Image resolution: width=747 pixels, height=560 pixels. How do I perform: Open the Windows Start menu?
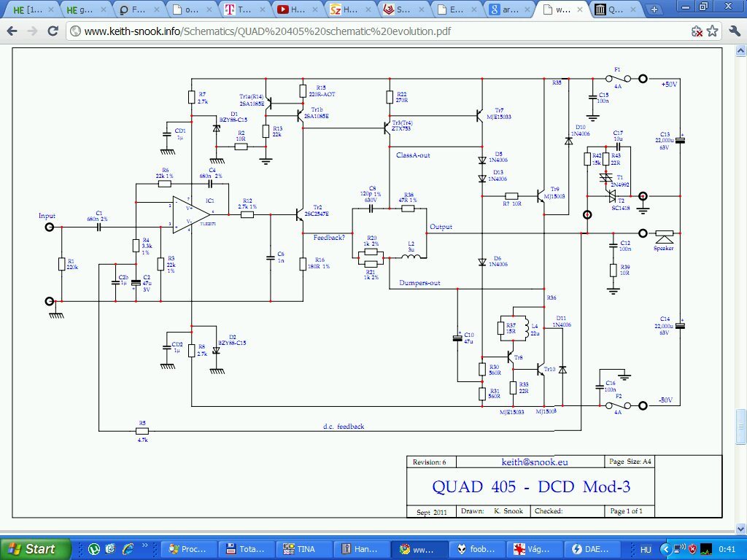[35, 549]
